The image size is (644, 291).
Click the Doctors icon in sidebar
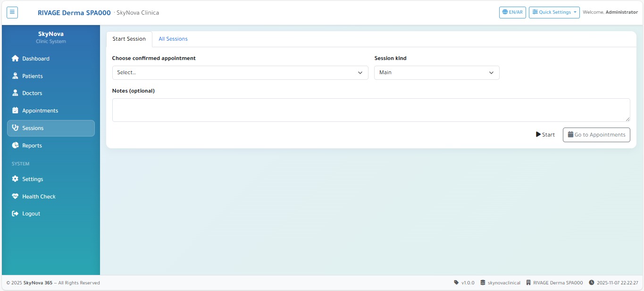[15, 93]
